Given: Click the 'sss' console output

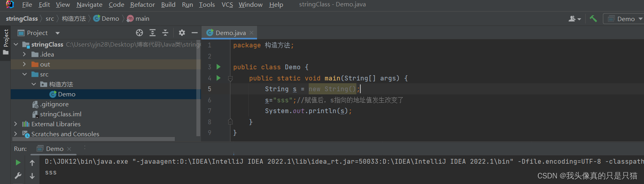Looking at the screenshot, I should (51, 172).
